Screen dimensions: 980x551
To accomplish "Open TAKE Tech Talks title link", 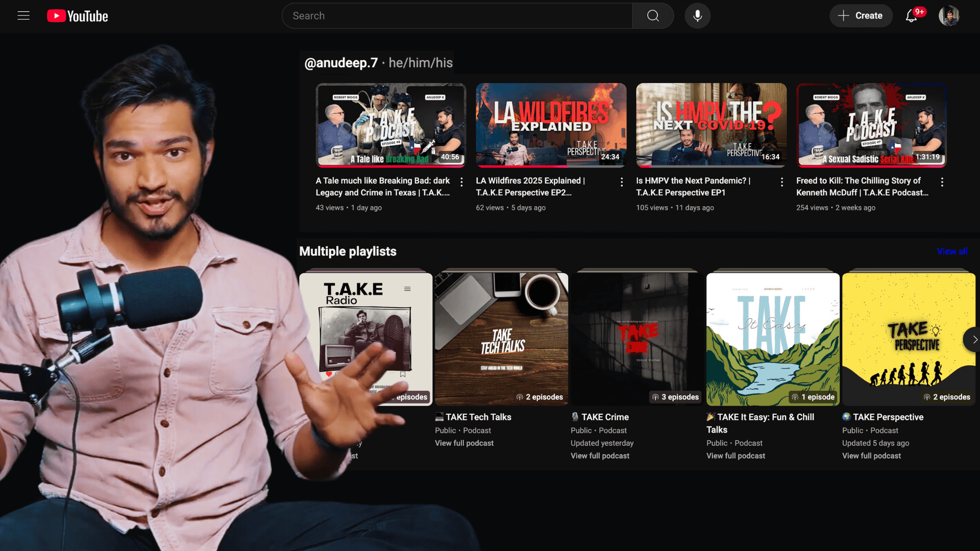I will [473, 417].
